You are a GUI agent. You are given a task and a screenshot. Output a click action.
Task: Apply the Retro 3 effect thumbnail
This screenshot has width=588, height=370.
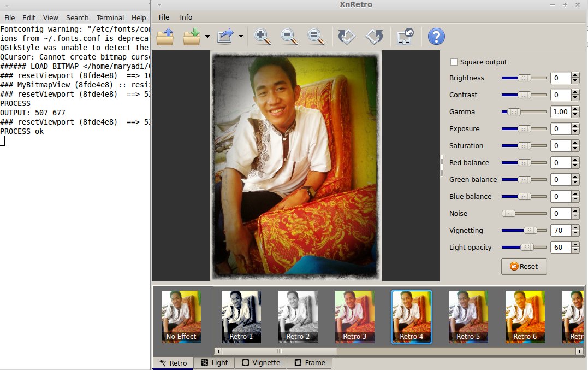coord(354,317)
